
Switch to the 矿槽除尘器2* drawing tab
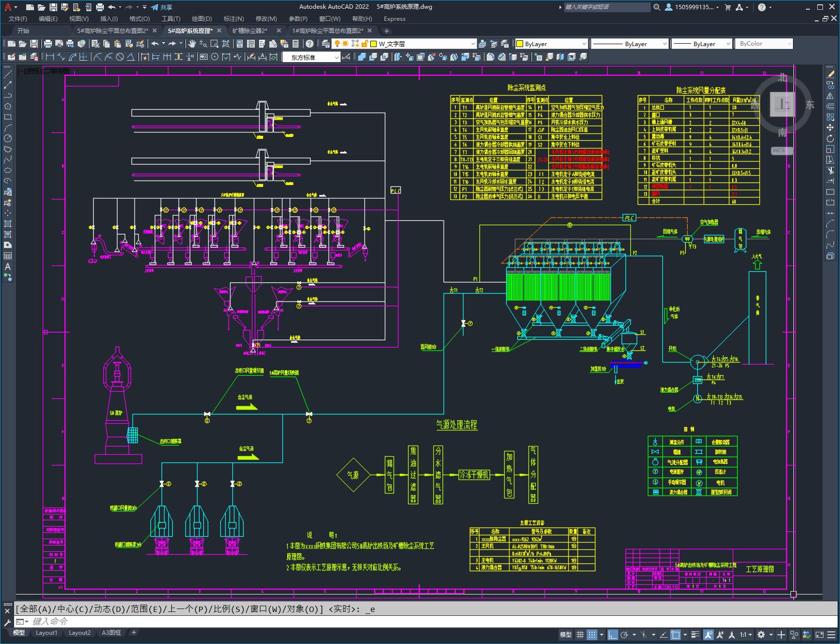(250, 31)
